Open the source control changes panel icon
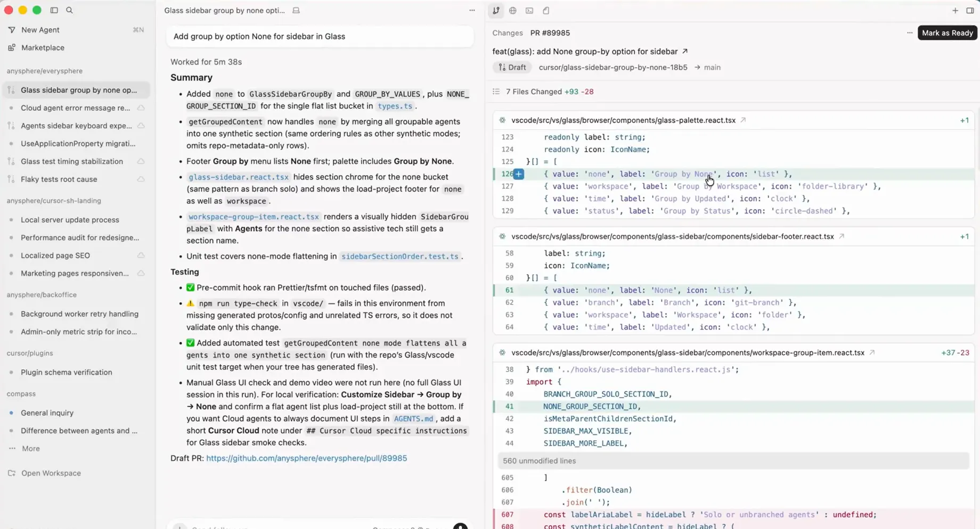This screenshot has height=529, width=980. 496,11
